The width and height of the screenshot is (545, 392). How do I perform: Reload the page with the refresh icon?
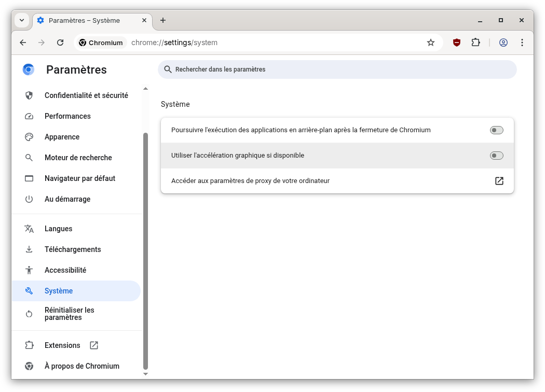[60, 43]
